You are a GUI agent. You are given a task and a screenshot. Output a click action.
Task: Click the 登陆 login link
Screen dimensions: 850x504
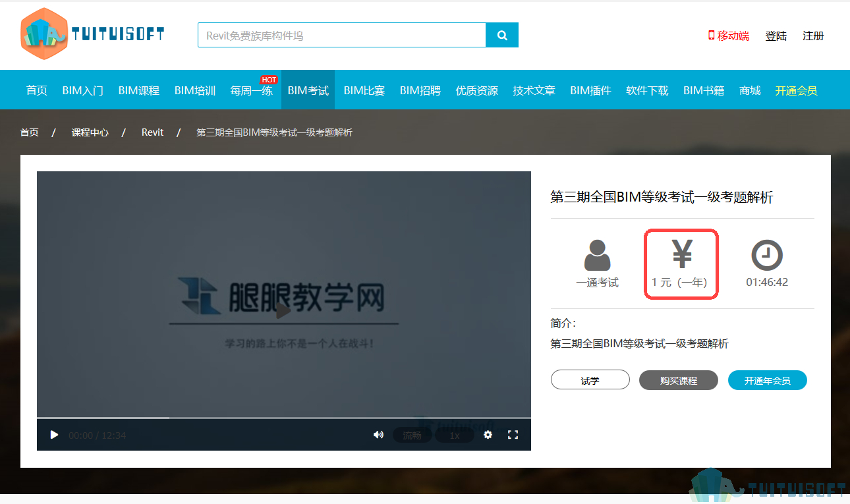pos(776,36)
